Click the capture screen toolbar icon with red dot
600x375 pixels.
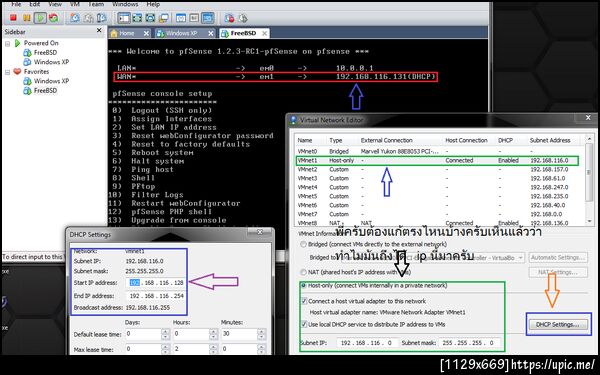pos(229,18)
